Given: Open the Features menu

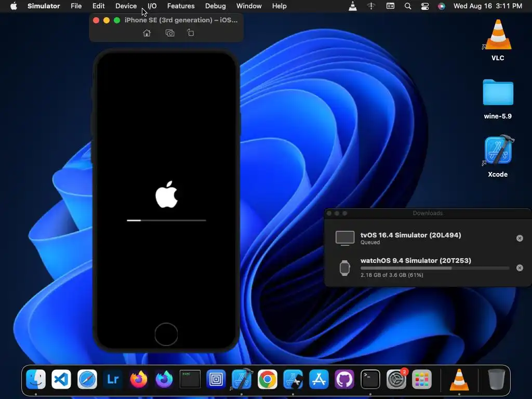Looking at the screenshot, I should click(181, 6).
